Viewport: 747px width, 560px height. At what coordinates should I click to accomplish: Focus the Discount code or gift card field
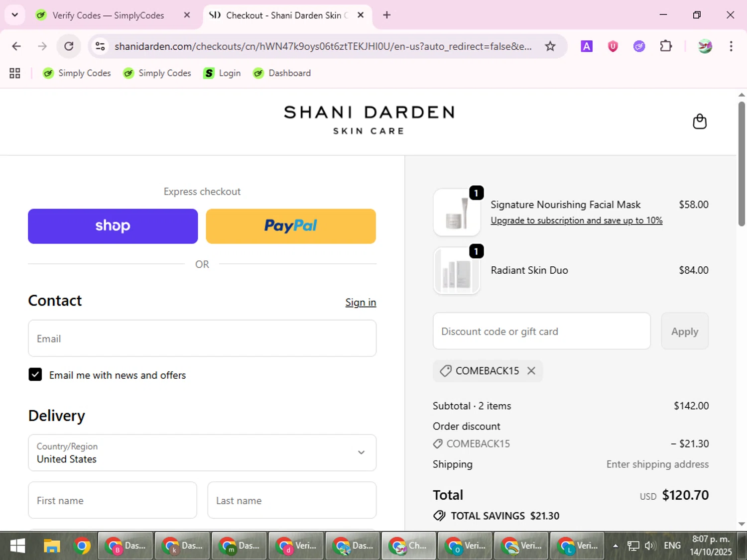542,331
